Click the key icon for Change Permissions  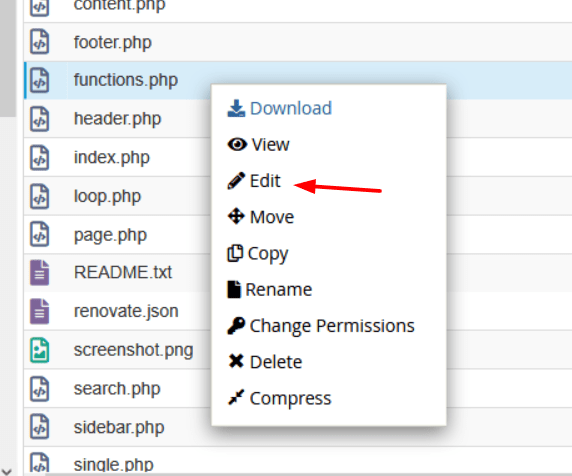(236, 325)
